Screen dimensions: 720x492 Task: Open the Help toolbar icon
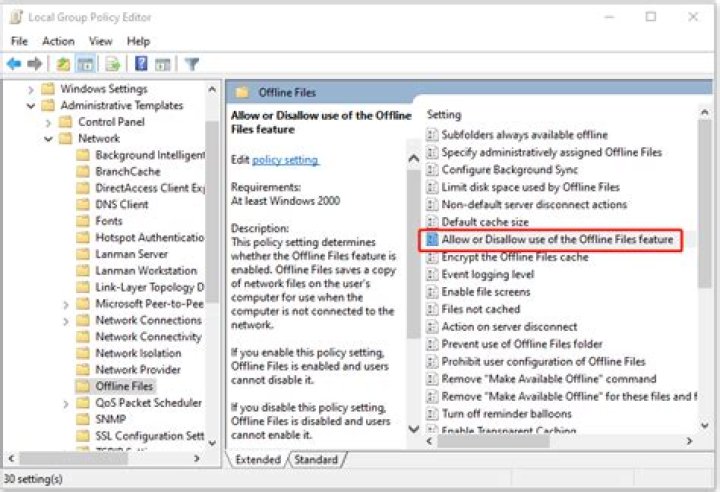141,63
